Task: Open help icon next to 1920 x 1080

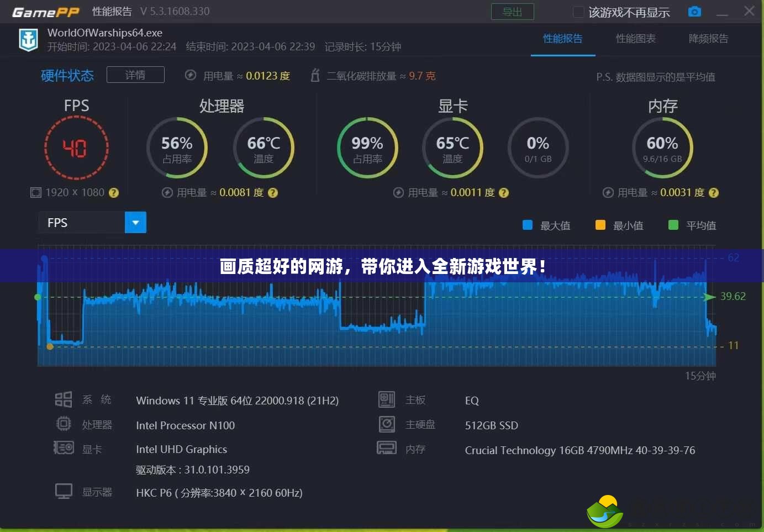Action: (x=114, y=193)
